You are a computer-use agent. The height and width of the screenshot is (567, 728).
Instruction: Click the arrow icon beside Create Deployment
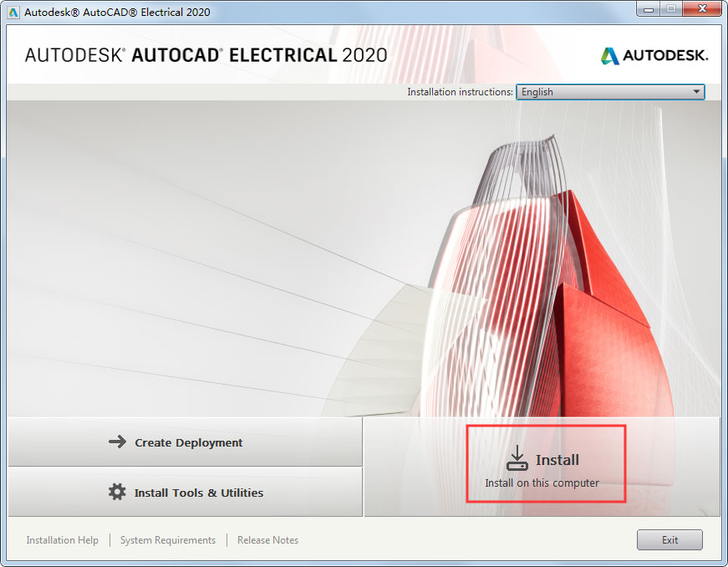[117, 442]
